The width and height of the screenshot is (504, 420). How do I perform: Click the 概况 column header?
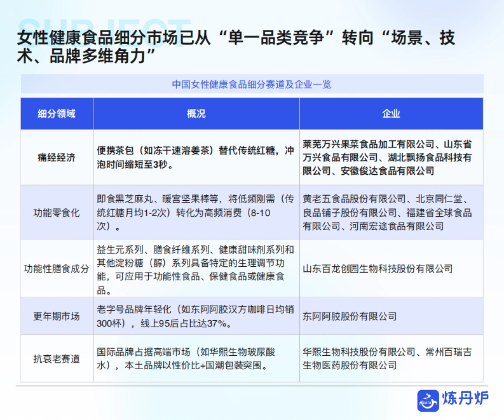click(196, 113)
